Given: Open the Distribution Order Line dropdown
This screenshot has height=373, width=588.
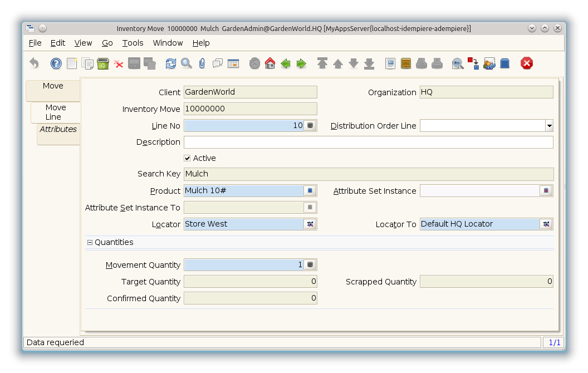Looking at the screenshot, I should tap(549, 126).
